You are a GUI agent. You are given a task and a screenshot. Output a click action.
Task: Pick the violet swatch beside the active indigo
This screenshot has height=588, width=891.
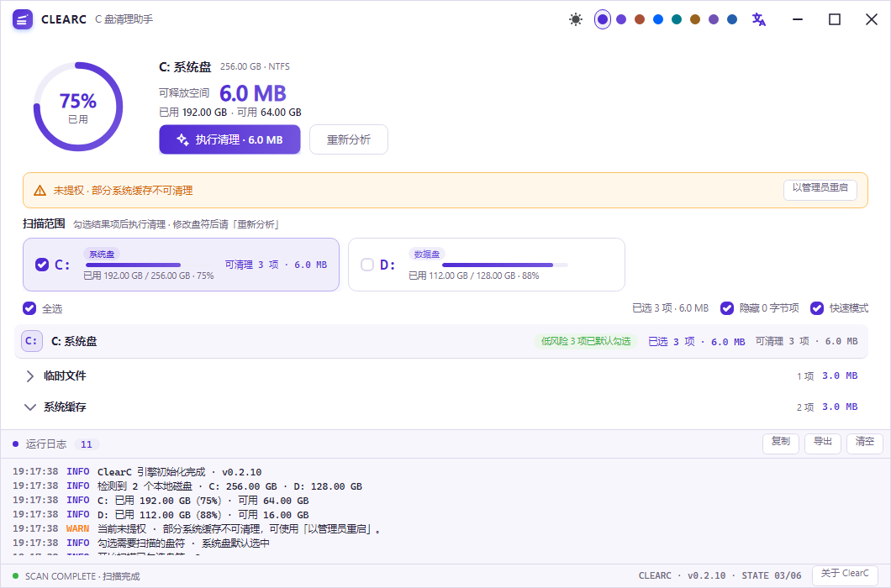tap(621, 19)
